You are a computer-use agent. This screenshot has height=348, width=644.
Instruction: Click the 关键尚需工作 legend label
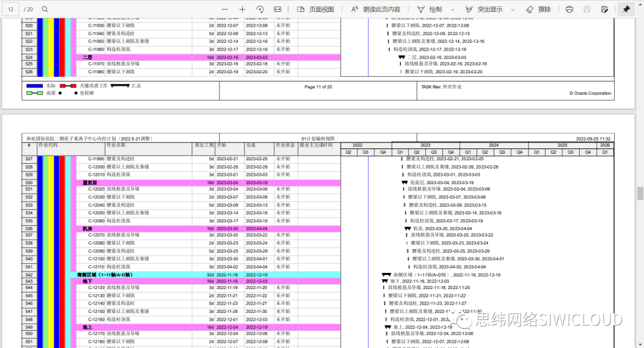tap(94, 86)
